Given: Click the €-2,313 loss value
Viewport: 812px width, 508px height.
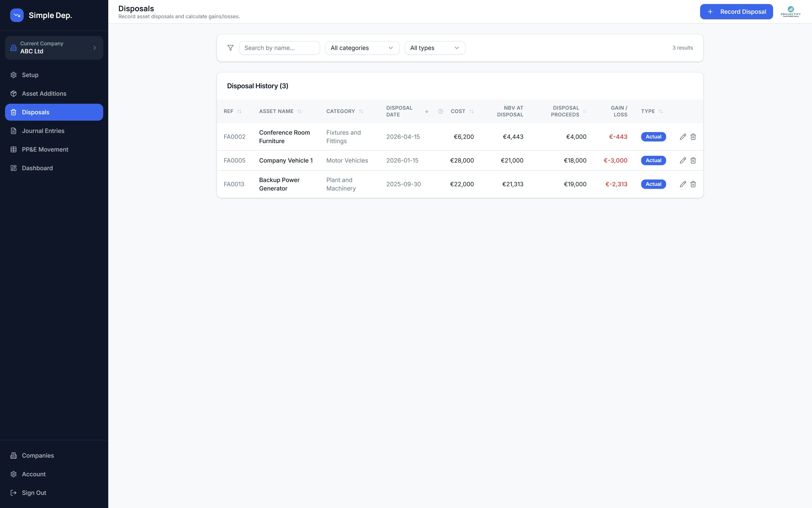Looking at the screenshot, I should click(x=616, y=184).
